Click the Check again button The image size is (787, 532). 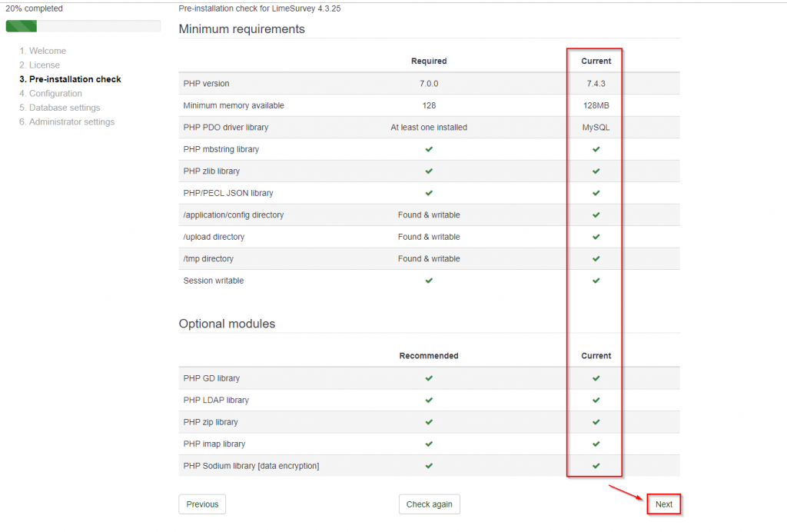(429, 504)
